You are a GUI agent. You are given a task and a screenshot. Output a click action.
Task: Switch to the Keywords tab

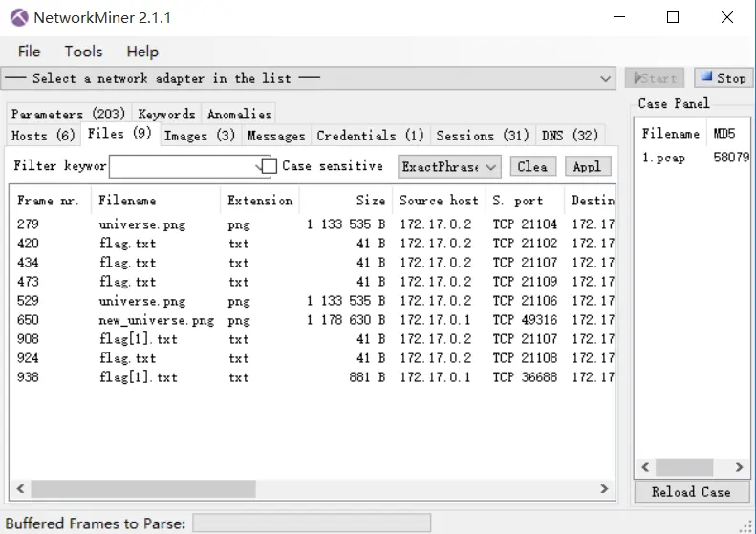point(167,115)
